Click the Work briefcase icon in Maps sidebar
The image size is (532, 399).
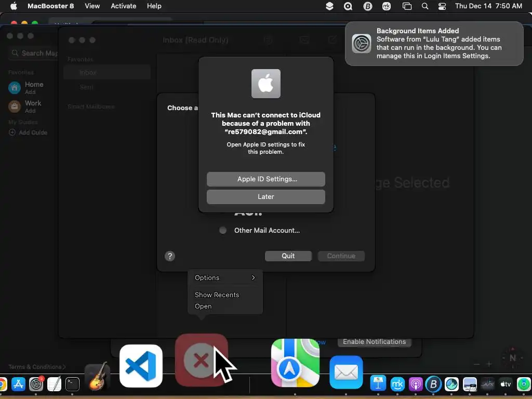[14, 106]
